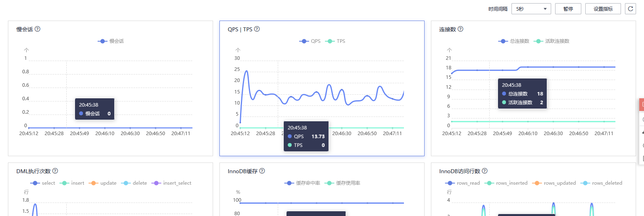
Task: Open help icon next to 连接数
Action: point(460,29)
